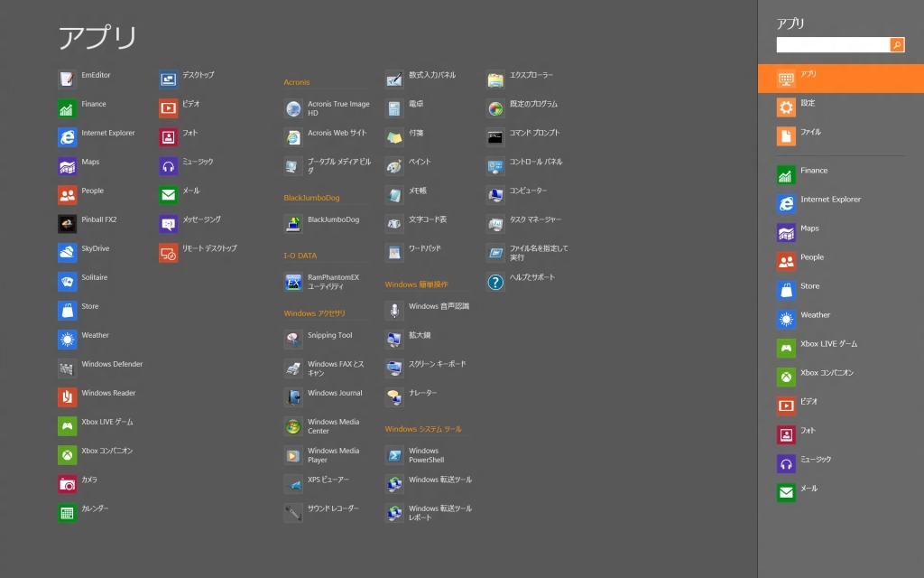Select アプリ search scope in sidebar
The width and height of the screenshot is (924, 578).
point(841,79)
